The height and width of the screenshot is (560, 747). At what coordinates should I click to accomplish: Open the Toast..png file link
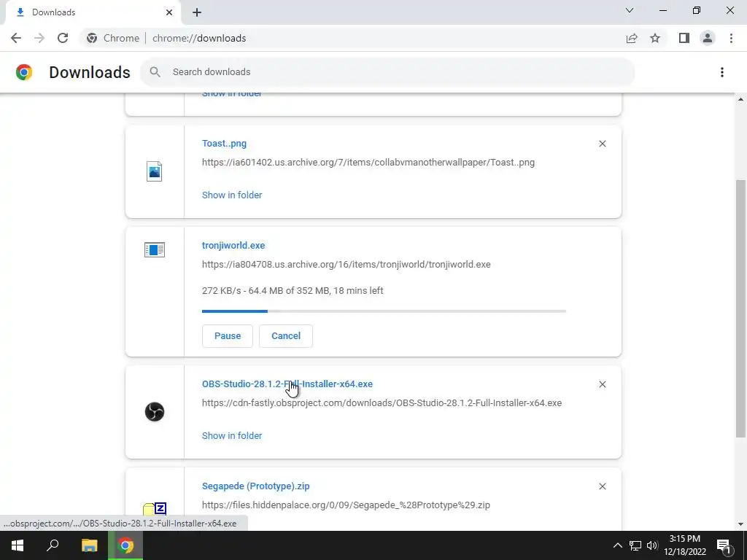pyautogui.click(x=224, y=144)
